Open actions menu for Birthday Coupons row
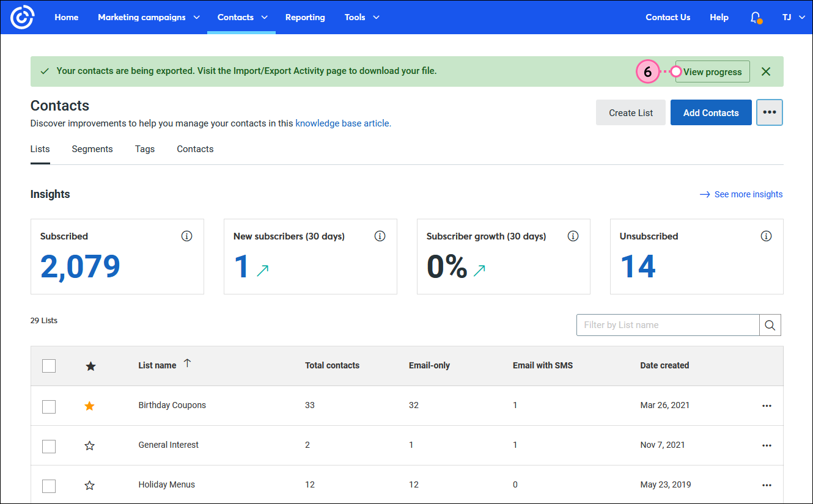The image size is (813, 504). pos(767,406)
